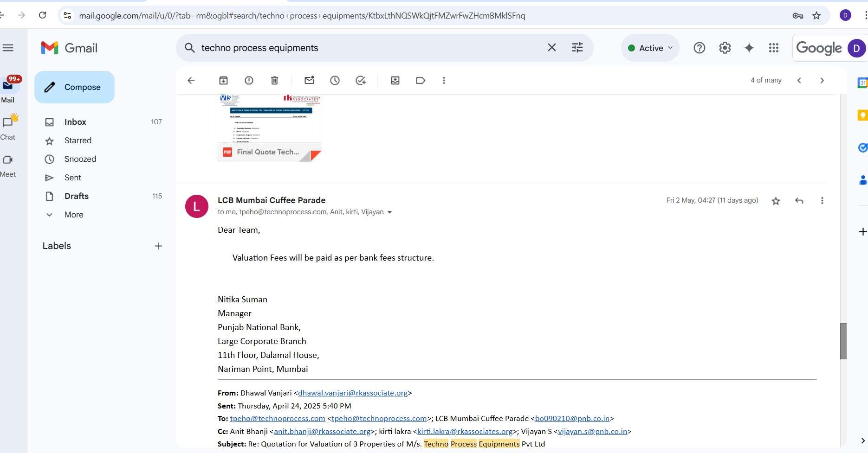Open Final Quote Tech PDF attachment
The image size is (868, 453).
coord(270,128)
